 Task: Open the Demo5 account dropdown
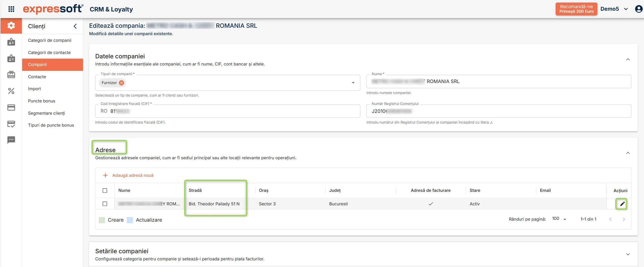(614, 9)
